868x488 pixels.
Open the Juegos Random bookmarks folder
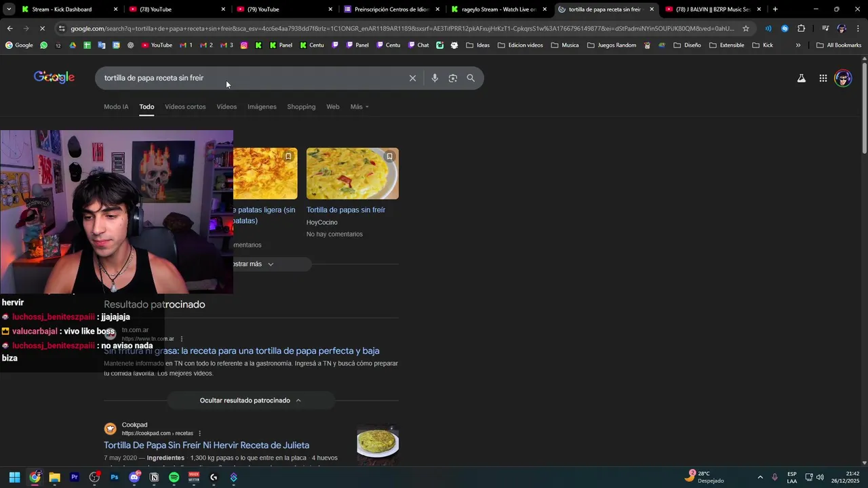[610, 45]
